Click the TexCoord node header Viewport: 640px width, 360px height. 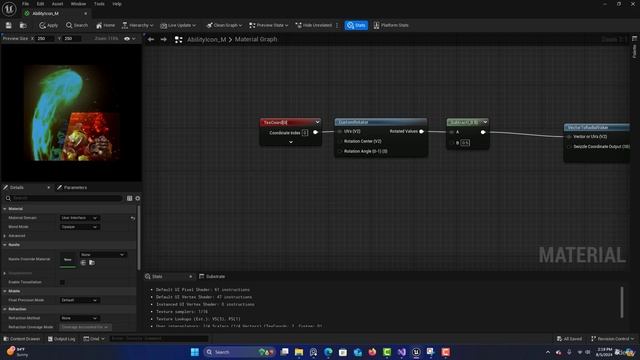click(290, 122)
